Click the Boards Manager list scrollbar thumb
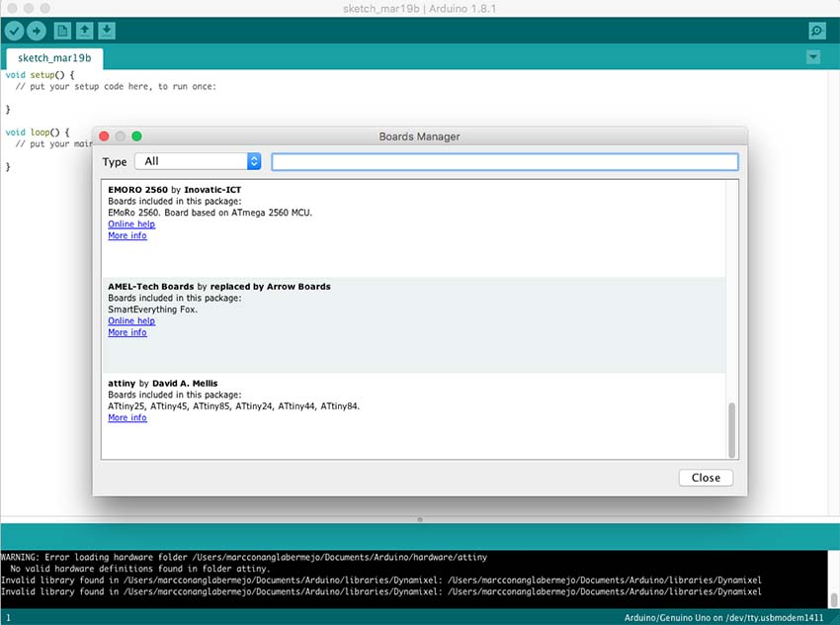Image resolution: width=840 pixels, height=625 pixels. (731, 430)
